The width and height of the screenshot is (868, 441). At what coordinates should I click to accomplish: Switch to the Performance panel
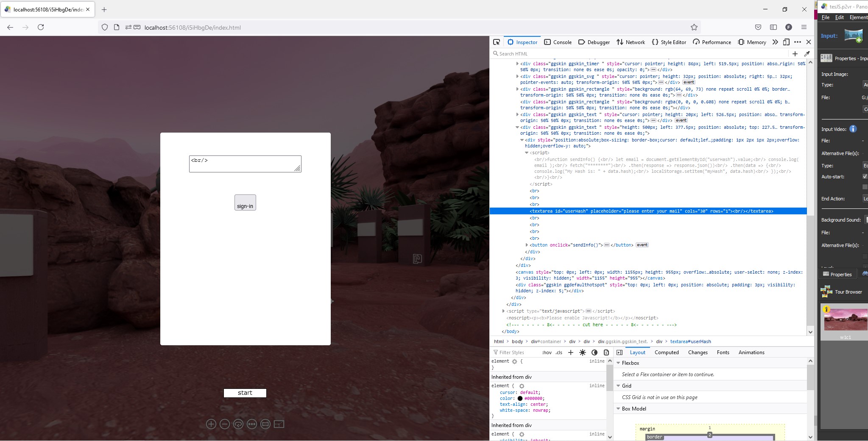(x=712, y=42)
